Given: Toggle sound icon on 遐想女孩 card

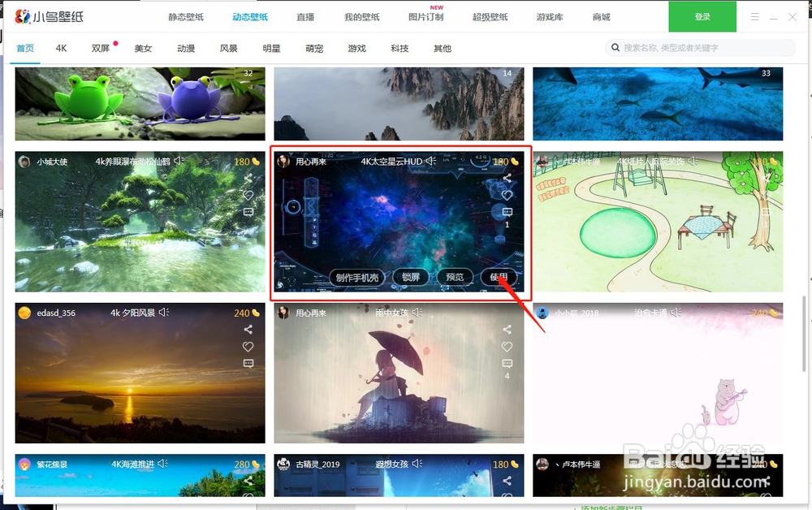Looking at the screenshot, I should click(417, 464).
